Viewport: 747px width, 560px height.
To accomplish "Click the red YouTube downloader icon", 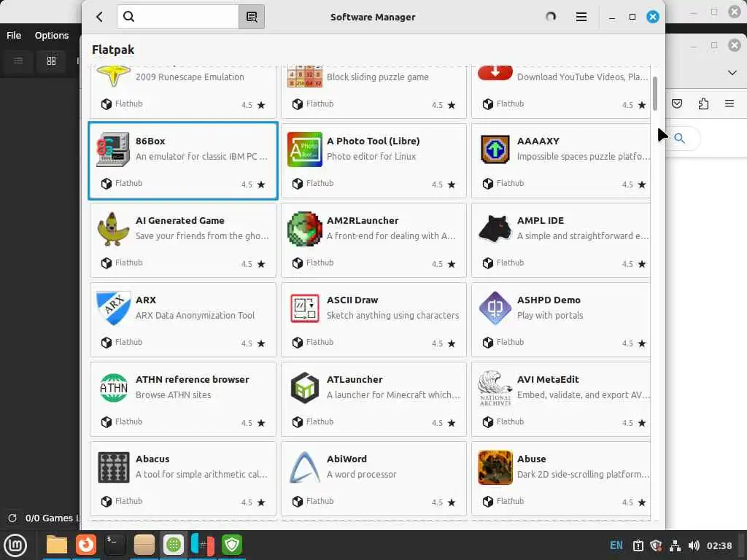I will click(495, 73).
